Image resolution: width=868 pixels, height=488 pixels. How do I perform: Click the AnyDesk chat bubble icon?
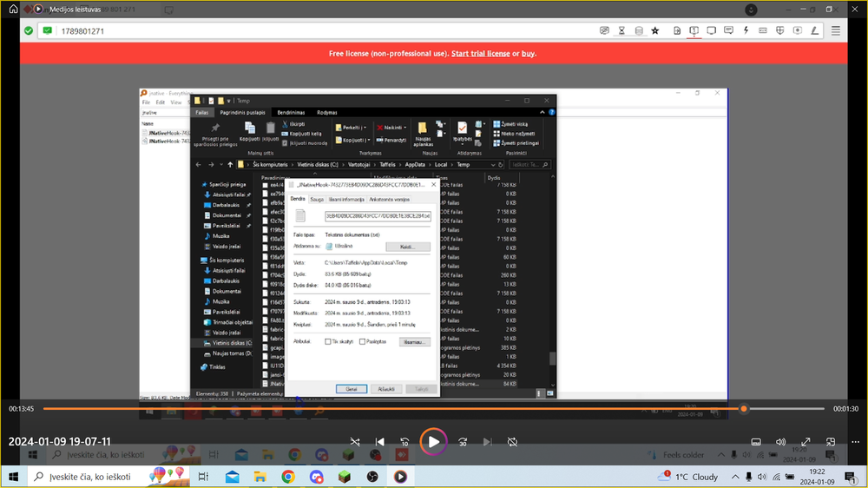(x=728, y=31)
